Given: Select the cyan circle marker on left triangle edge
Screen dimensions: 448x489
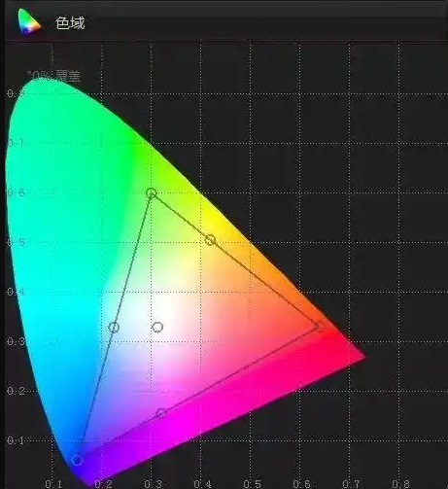Looking at the screenshot, I should [114, 328].
